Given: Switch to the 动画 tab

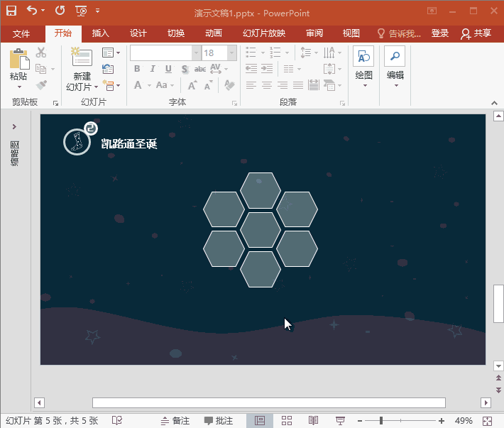Looking at the screenshot, I should 213,33.
